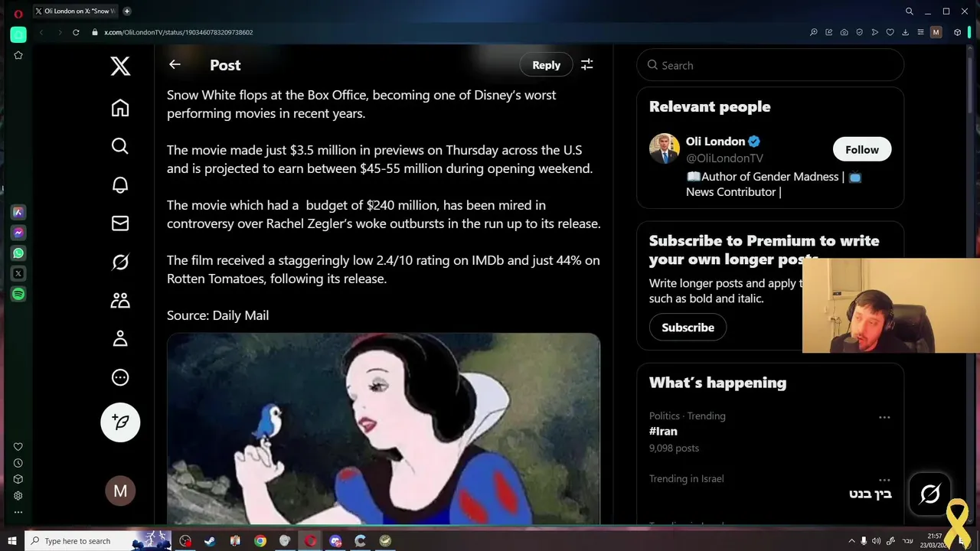This screenshot has height=551, width=980.
Task: Click the address bar URL
Action: 178,32
